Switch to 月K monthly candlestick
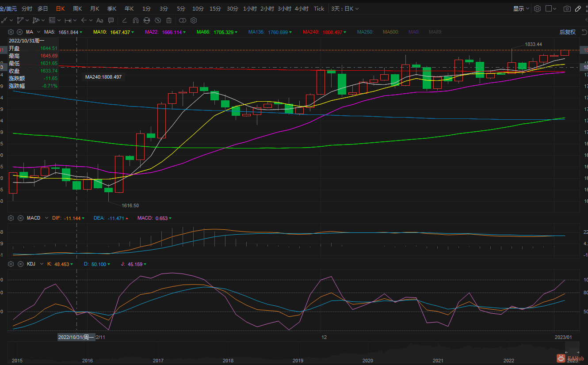This screenshot has height=365, width=588. tap(95, 8)
